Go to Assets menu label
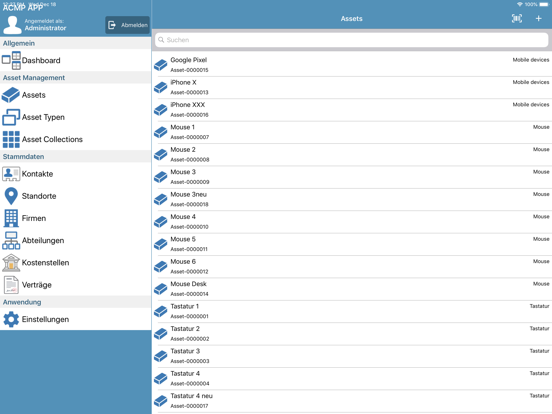Screen dimensions: 552x414 click(33, 95)
